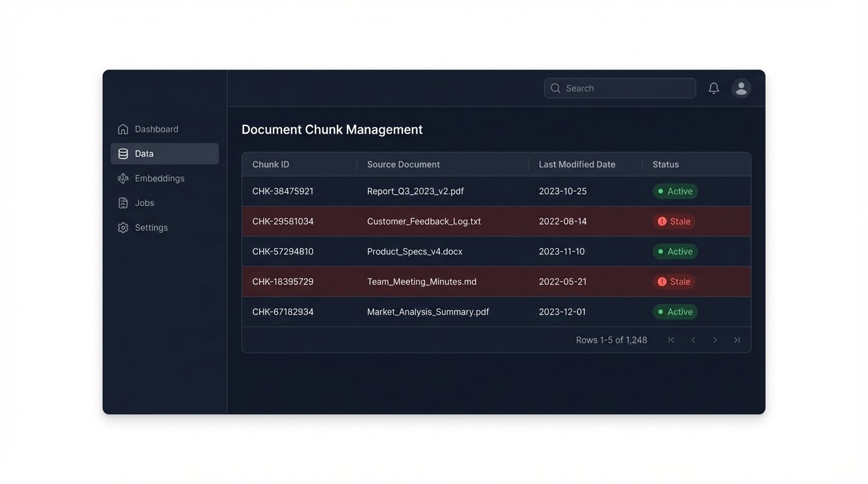Click the Embeddings sidebar icon
This screenshot has height=484, width=868.
click(123, 178)
